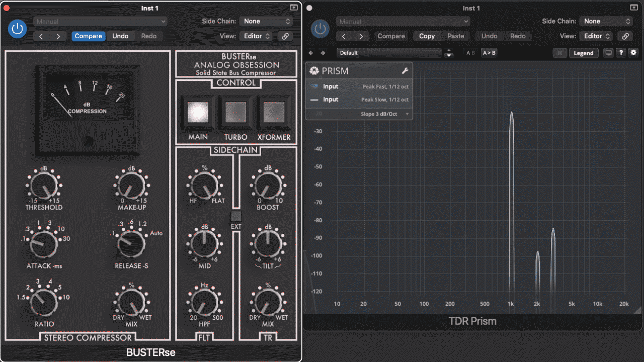Click the THRESHOLD knob
This screenshot has width=644, height=362.
(44, 186)
